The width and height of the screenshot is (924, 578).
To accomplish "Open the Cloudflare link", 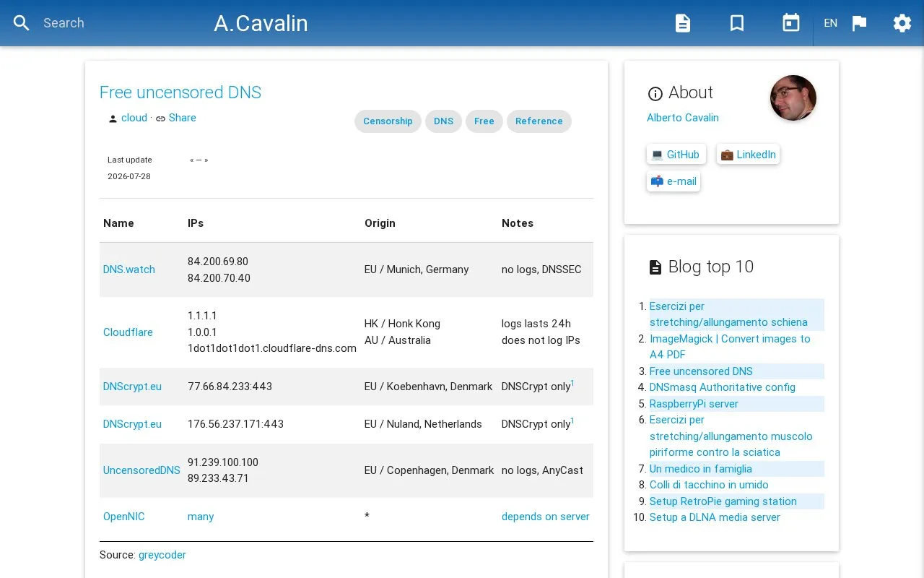I will tap(128, 332).
